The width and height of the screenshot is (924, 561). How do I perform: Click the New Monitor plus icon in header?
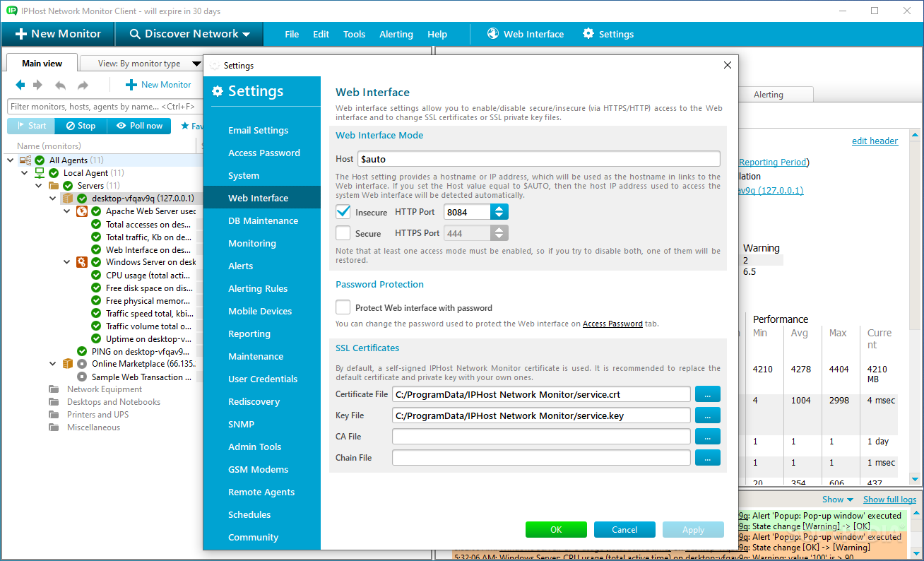[x=21, y=34]
